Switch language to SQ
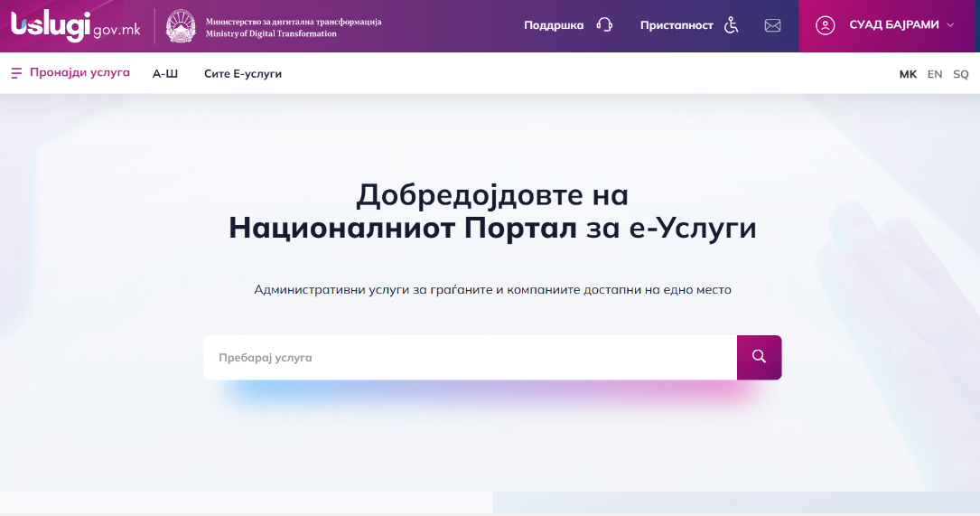This screenshot has height=516, width=980. tap(961, 74)
